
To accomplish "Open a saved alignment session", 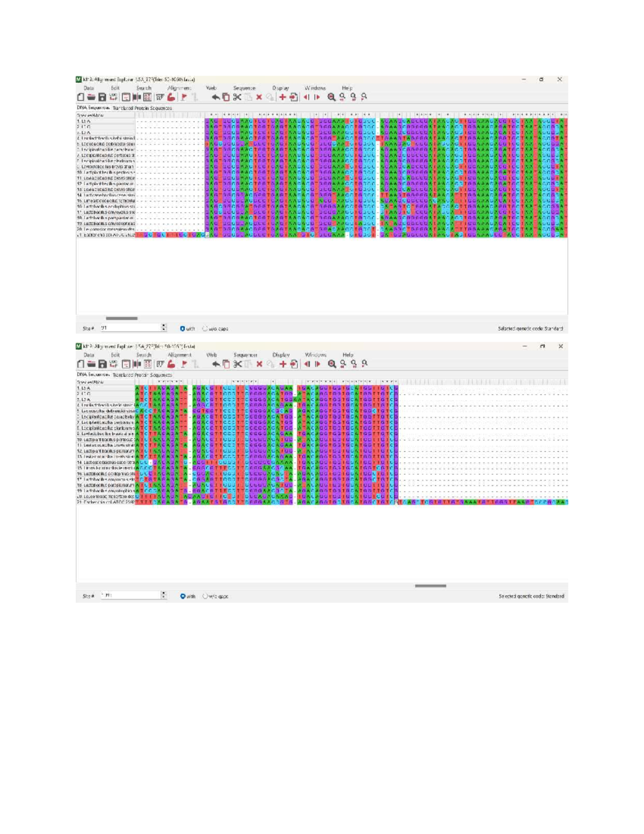I will pos(92,97).
